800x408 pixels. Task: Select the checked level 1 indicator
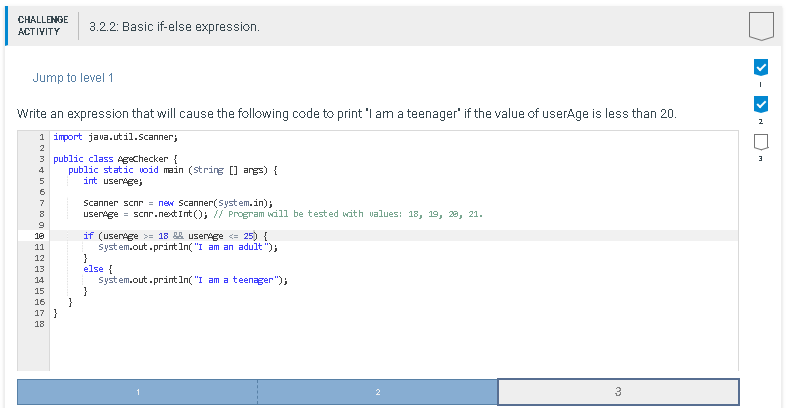coord(761,67)
